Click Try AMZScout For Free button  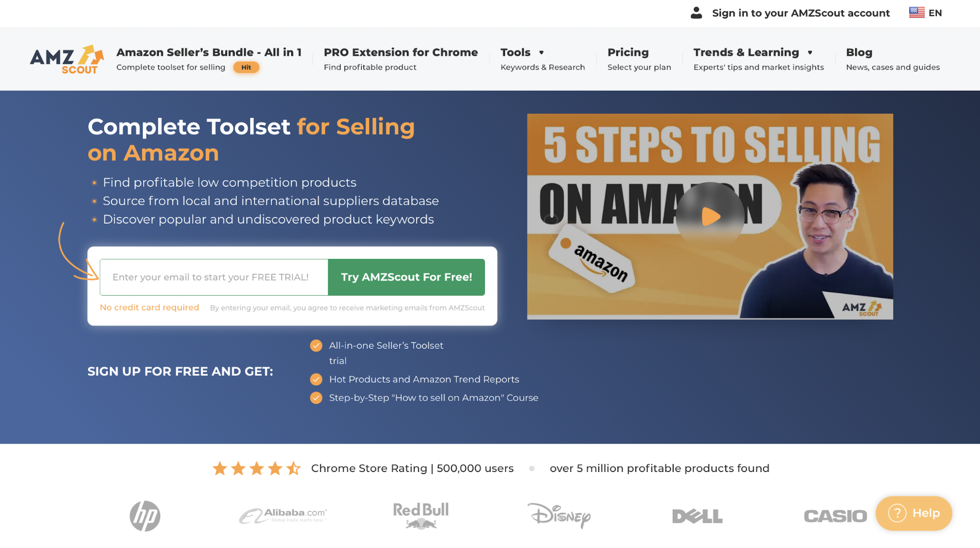(407, 277)
